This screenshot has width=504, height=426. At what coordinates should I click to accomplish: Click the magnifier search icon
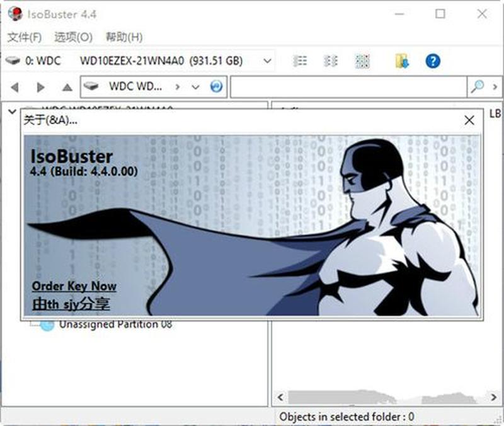click(x=478, y=86)
